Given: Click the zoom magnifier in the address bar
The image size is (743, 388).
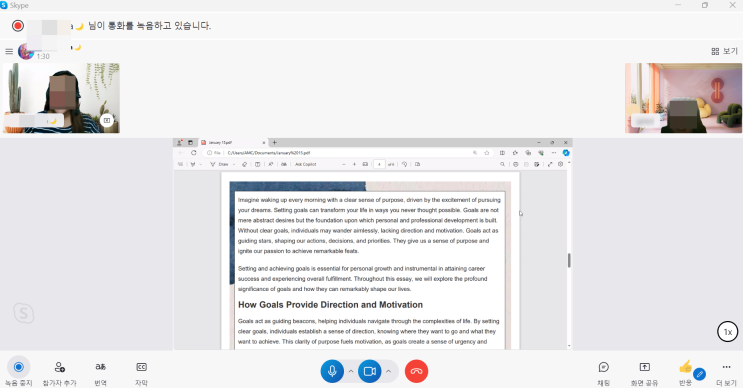Looking at the screenshot, I should point(475,153).
